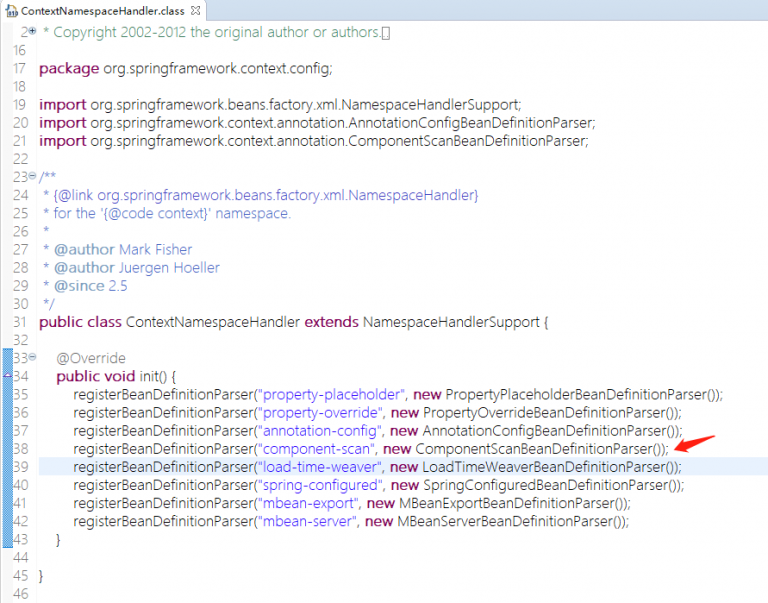The height and width of the screenshot is (603, 768).
Task: Click the collapsed-text box after the copyright line
Action: [387, 33]
